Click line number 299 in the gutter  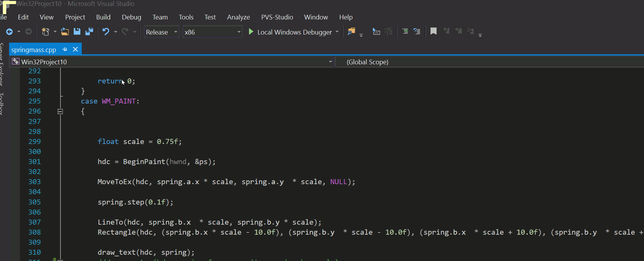click(x=34, y=141)
